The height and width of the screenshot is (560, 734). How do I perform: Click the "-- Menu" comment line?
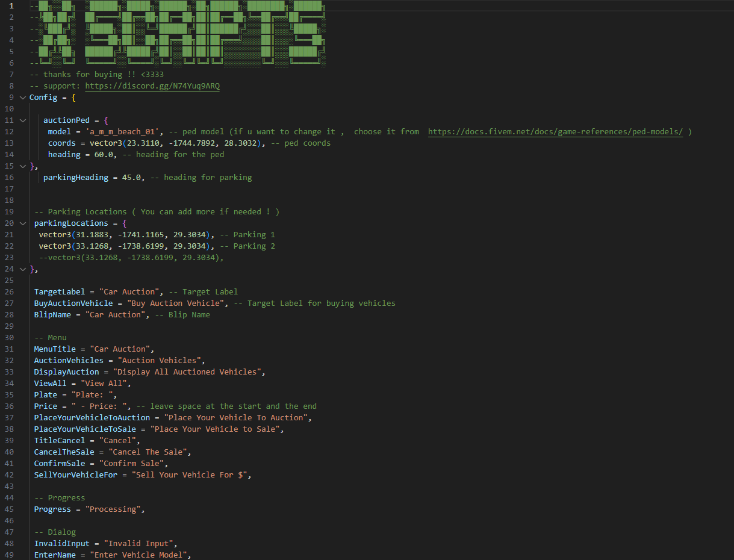pyautogui.click(x=51, y=338)
